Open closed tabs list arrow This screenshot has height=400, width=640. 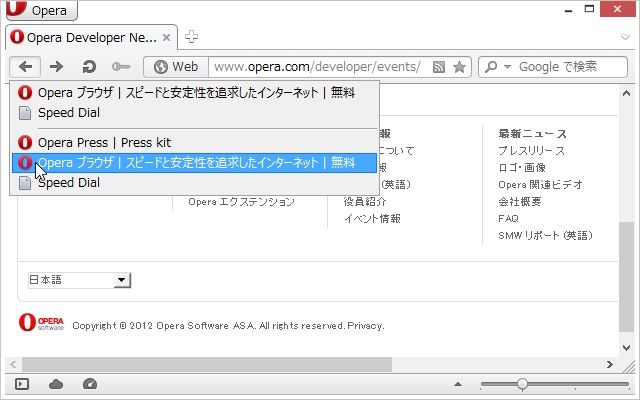tap(625, 37)
